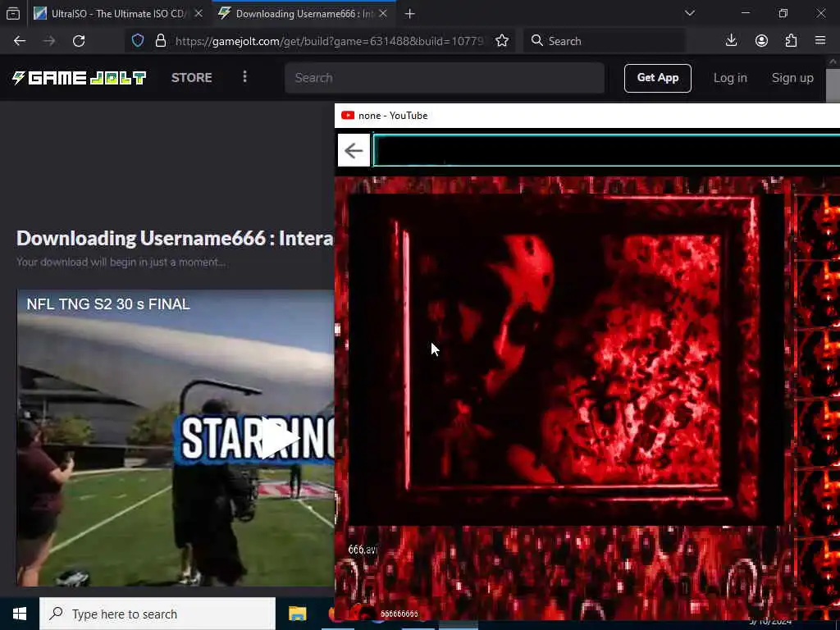Click the taskbar Type here to search box
840x630 pixels.
point(157,614)
